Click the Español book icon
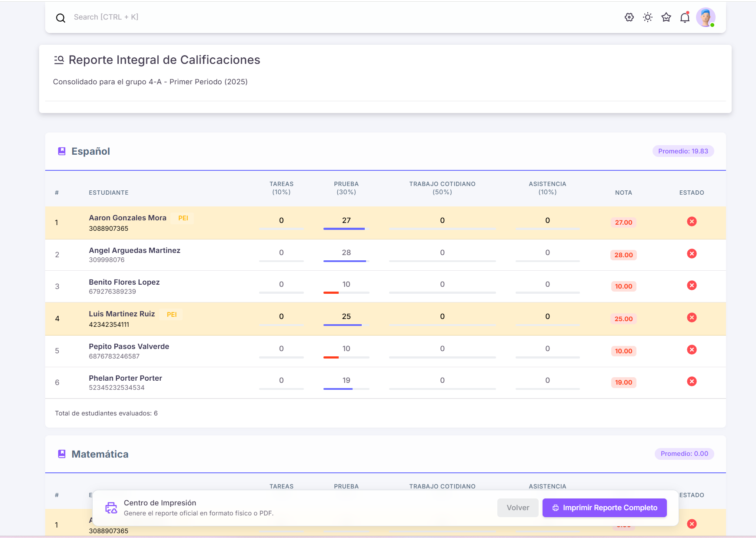The width and height of the screenshot is (756, 538). (x=62, y=151)
